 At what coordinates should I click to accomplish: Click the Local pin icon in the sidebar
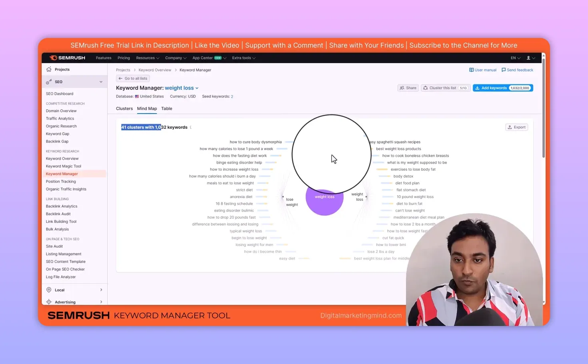point(49,290)
